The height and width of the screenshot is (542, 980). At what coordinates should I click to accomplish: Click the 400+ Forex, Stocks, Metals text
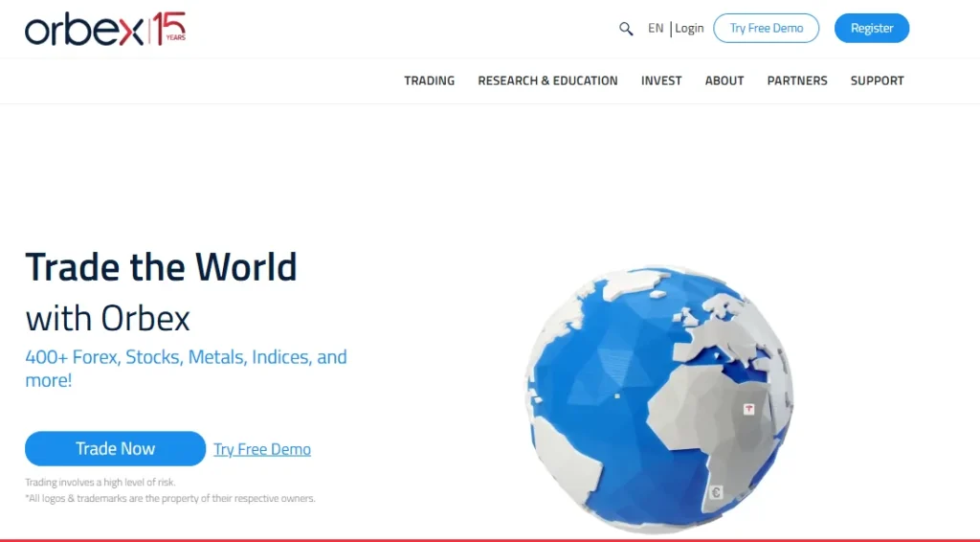click(x=186, y=369)
